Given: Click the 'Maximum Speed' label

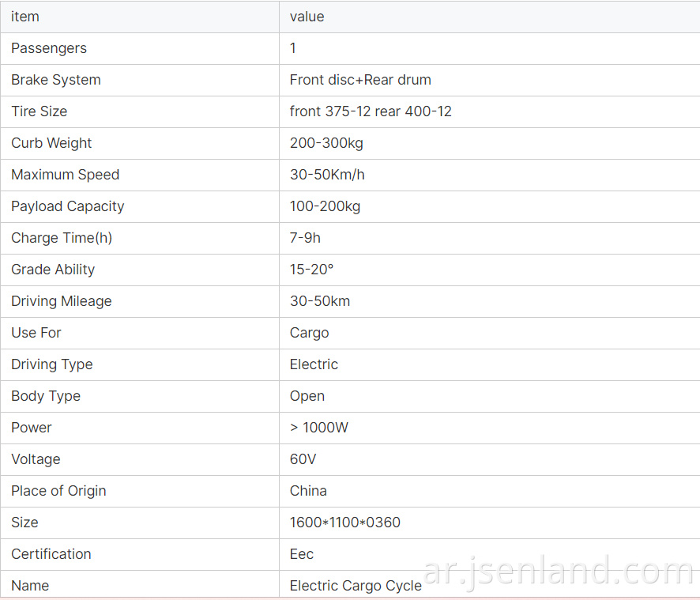Looking at the screenshot, I should pos(65,175).
